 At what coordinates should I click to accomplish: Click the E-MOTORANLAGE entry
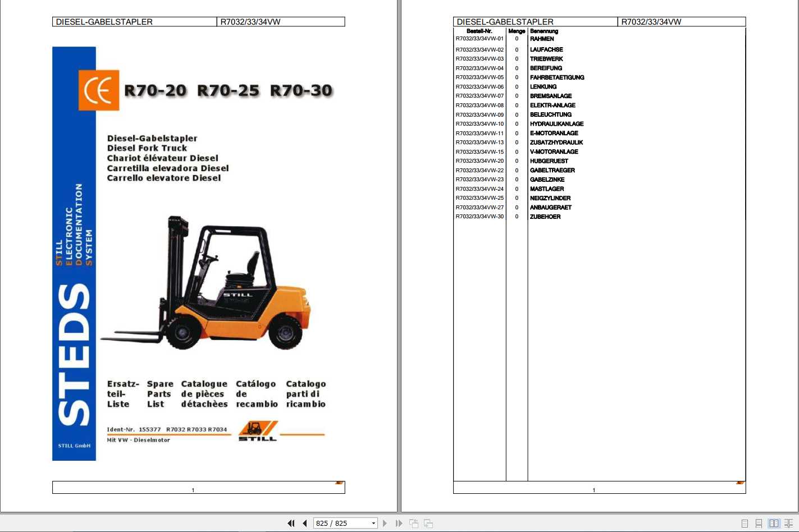point(554,133)
